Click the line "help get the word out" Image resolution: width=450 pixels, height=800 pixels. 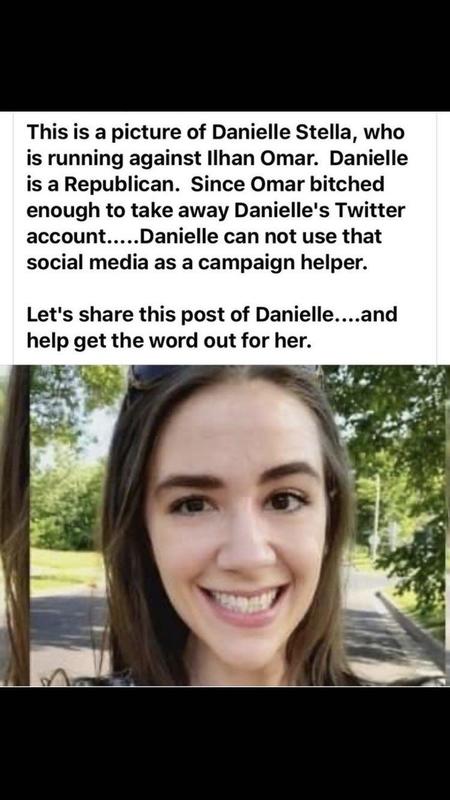pyautogui.click(x=169, y=341)
